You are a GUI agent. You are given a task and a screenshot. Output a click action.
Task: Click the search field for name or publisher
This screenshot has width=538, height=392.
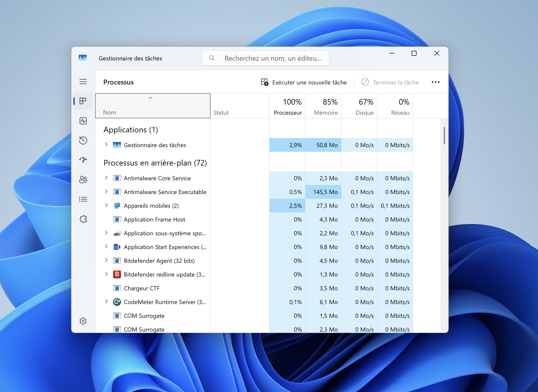[266, 58]
